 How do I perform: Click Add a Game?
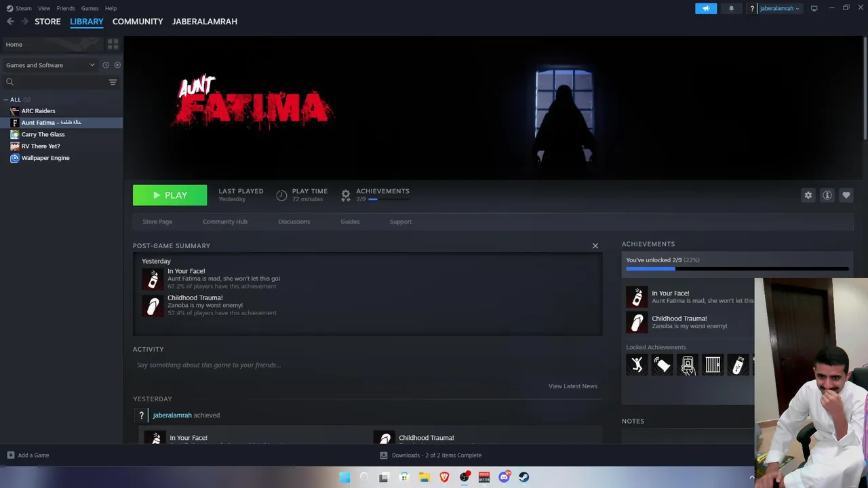[x=28, y=455]
